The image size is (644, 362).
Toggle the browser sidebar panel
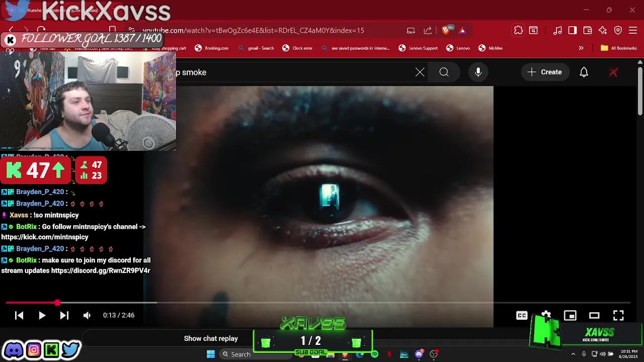pos(573,30)
